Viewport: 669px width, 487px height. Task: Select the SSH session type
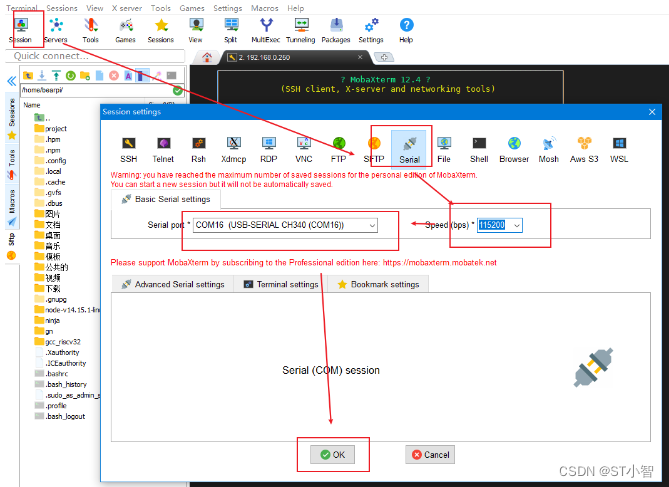128,150
